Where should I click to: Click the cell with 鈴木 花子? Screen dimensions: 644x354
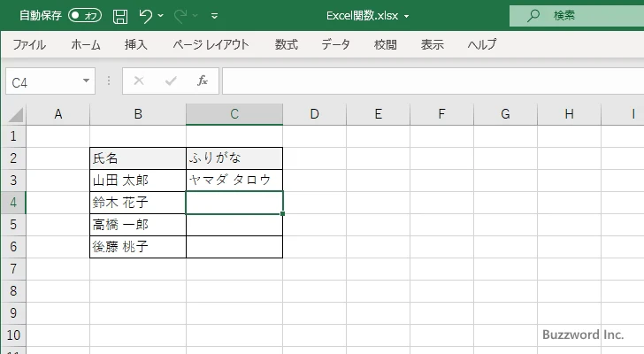[x=138, y=203]
